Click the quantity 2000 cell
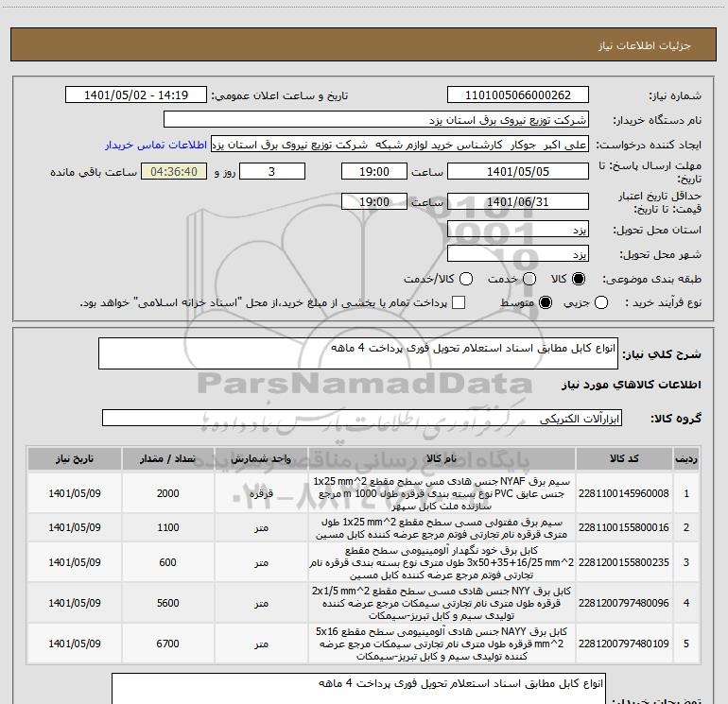Screen dimensions: 728x704 click(167, 493)
